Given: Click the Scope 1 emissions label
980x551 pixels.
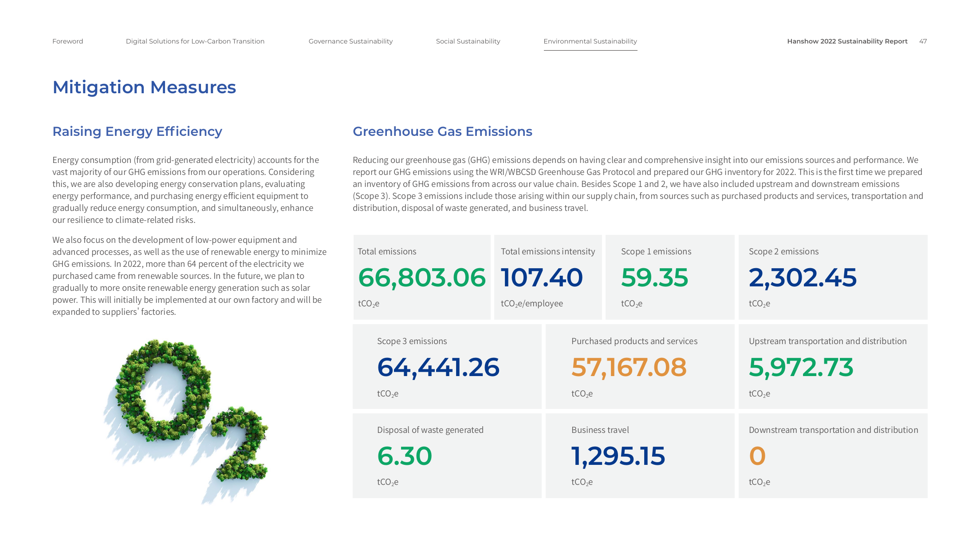Looking at the screenshot, I should [x=656, y=251].
